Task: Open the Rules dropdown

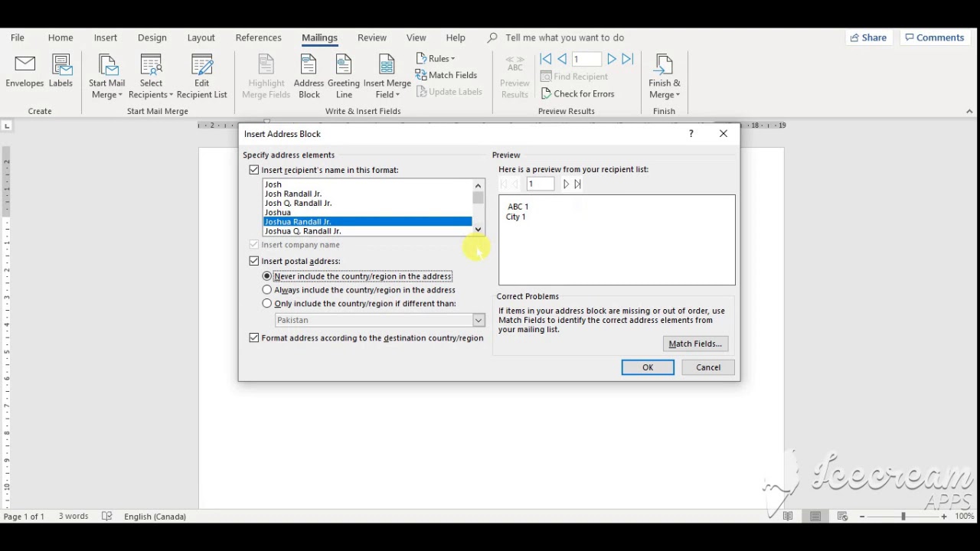Action: (436, 59)
